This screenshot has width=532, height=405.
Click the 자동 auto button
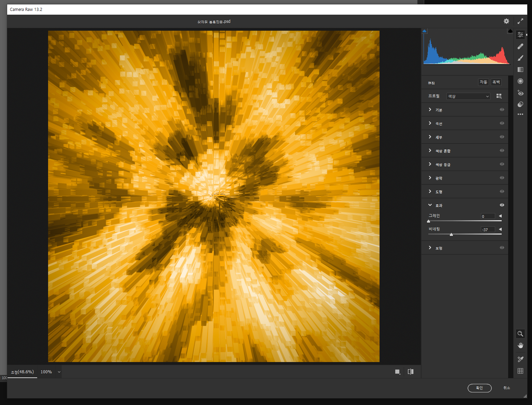coord(484,82)
